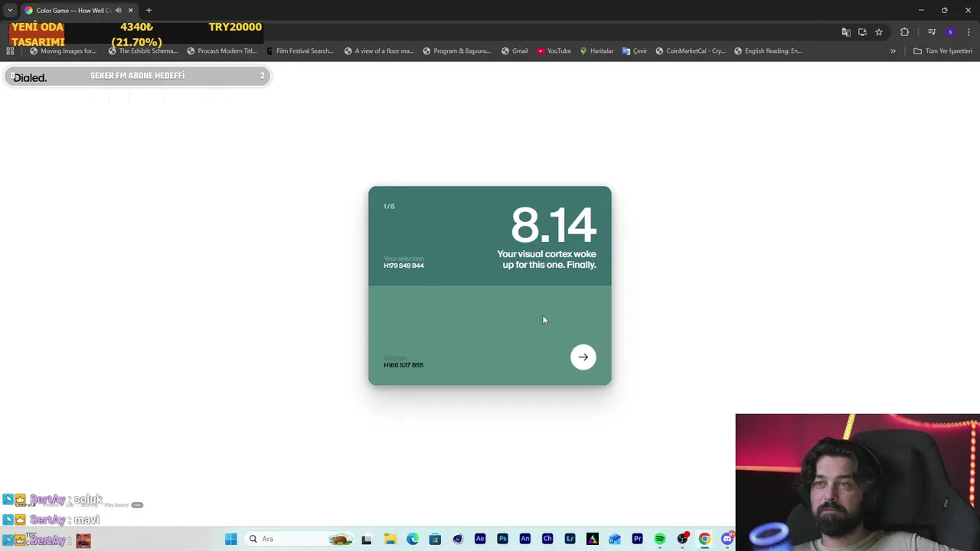Launch Lightroom from taskbar
This screenshot has height=551, width=980.
click(570, 540)
